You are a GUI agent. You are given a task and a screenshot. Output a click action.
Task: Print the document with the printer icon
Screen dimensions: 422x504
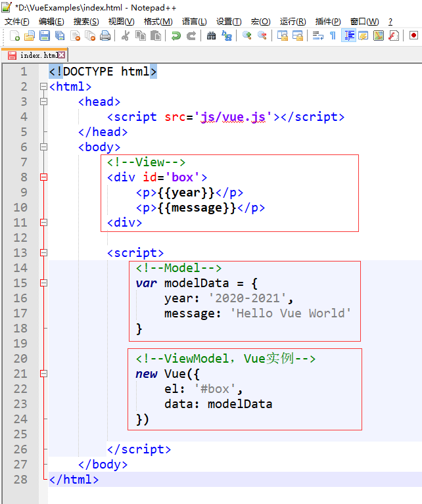pyautogui.click(x=105, y=35)
